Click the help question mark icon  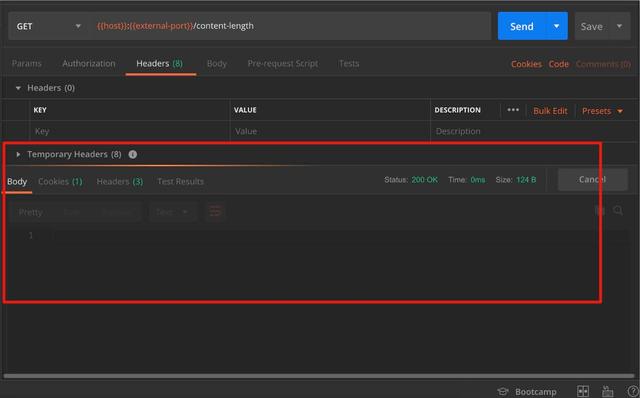tap(633, 391)
